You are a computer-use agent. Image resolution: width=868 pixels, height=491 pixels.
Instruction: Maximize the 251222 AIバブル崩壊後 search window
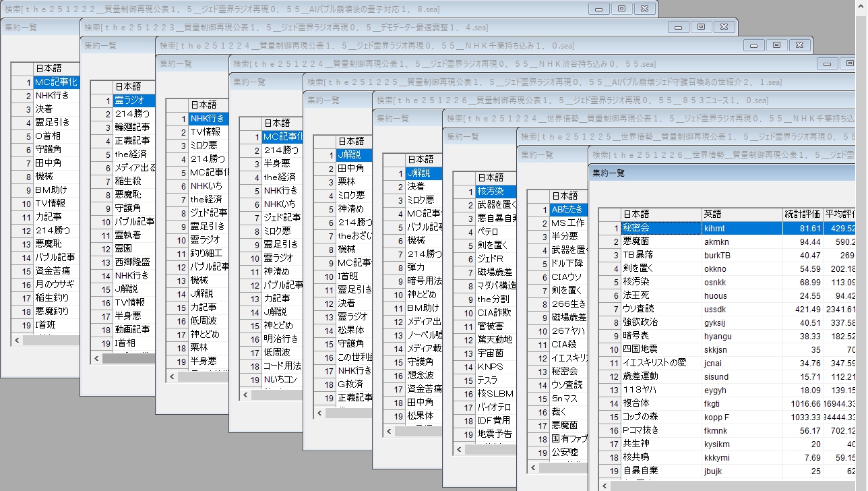click(x=621, y=9)
